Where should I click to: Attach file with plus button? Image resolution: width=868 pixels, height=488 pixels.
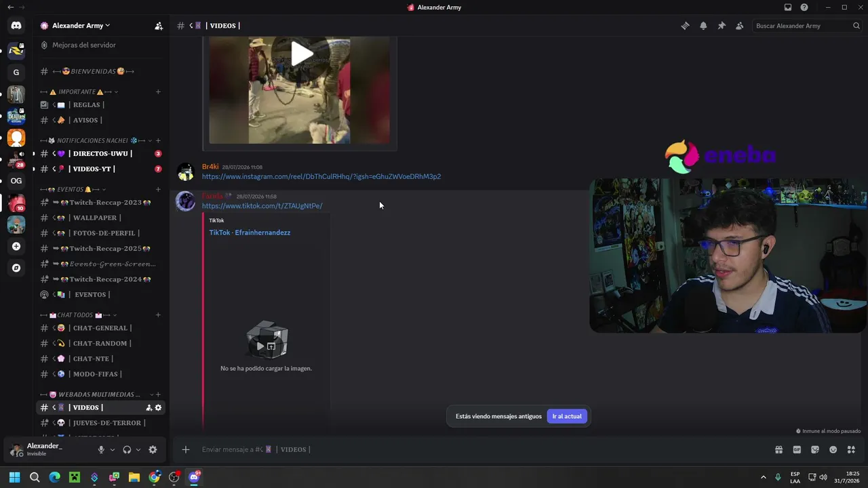pyautogui.click(x=185, y=449)
